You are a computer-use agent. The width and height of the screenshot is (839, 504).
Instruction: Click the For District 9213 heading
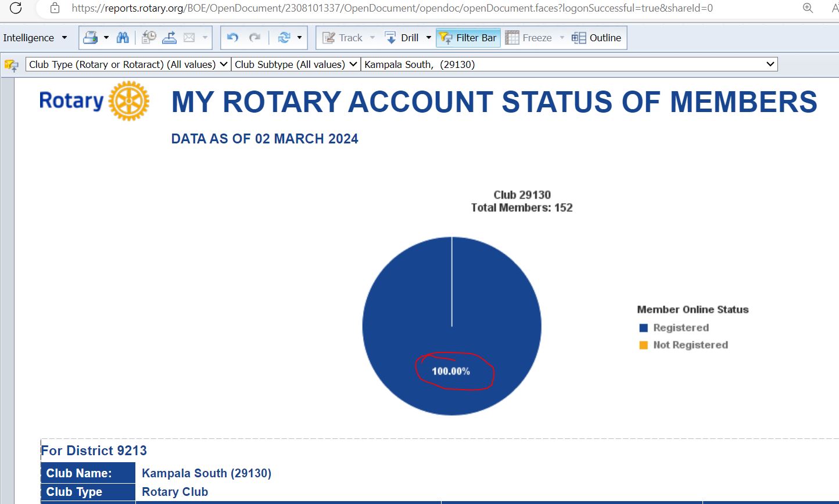[x=94, y=451]
